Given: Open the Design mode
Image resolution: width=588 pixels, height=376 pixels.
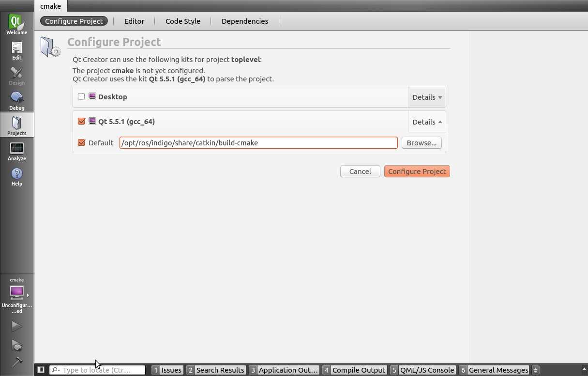Looking at the screenshot, I should pos(16,76).
